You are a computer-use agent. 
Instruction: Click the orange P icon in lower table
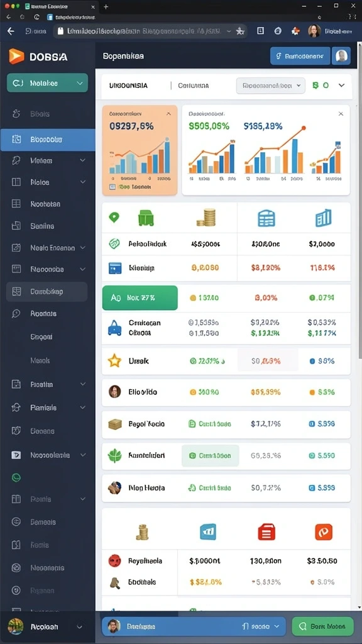324,532
